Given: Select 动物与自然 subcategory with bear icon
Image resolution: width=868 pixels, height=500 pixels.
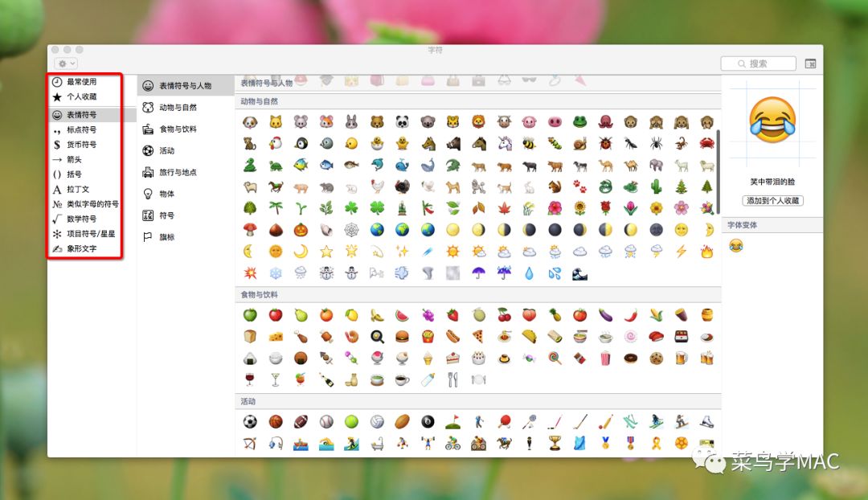Looking at the screenshot, I should click(178, 107).
